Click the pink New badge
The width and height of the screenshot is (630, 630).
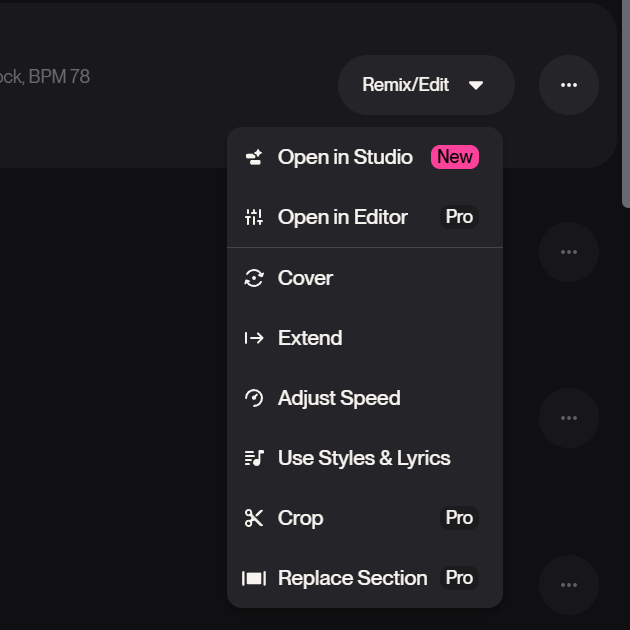coord(455,157)
